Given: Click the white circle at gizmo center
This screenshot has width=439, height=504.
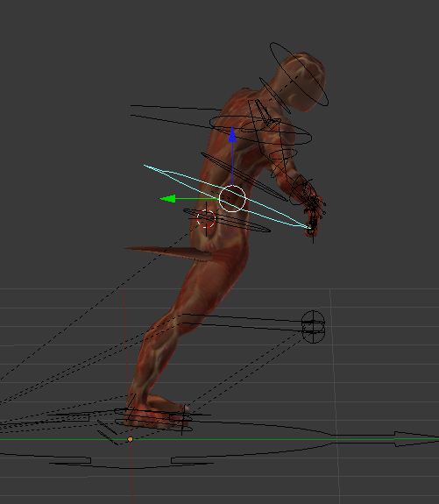Looking at the screenshot, I should 232,198.
